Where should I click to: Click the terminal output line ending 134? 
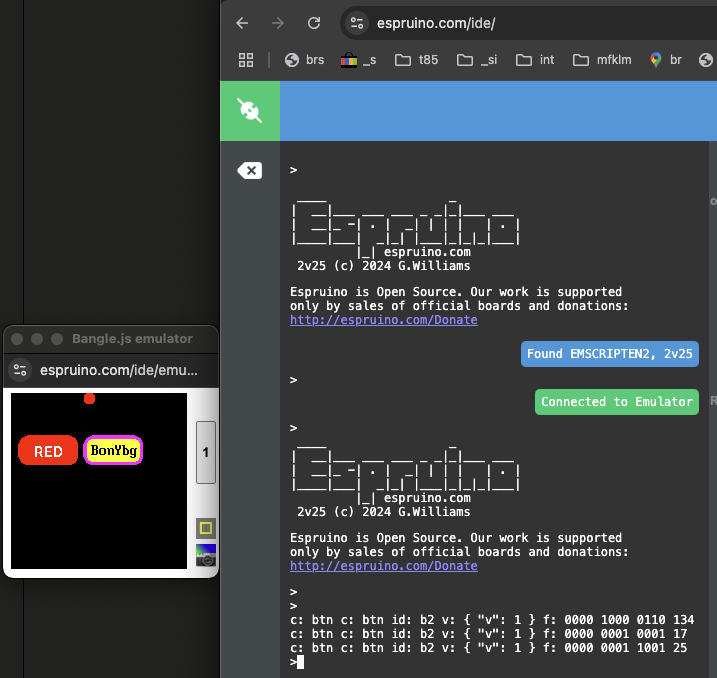(x=492, y=620)
